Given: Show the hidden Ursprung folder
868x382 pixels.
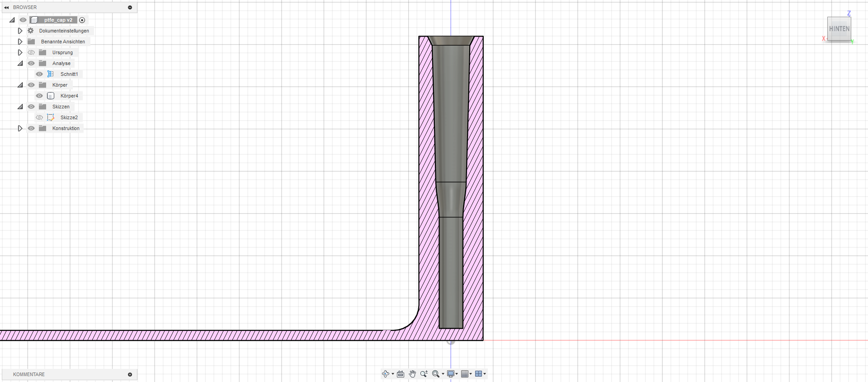Looking at the screenshot, I should [x=31, y=52].
